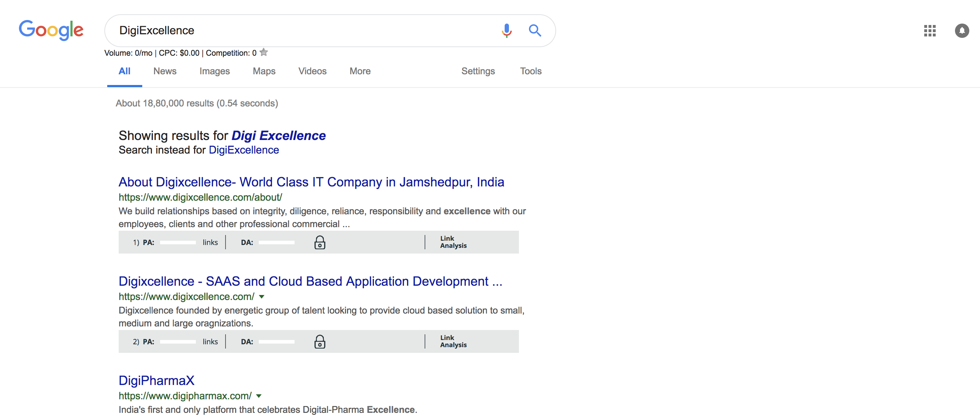Start voice search with the microphone icon

(x=506, y=30)
